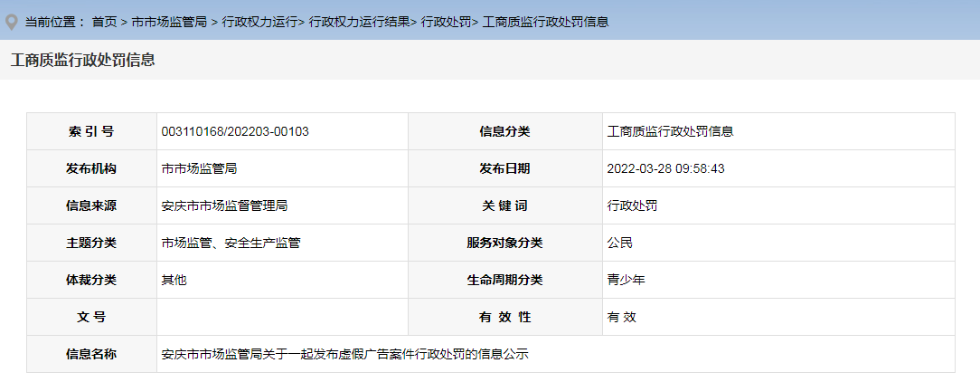Screen dimensions: 980x382
Task: Click the bold 工商质监行政处罚信息 page heading
Action: click(83, 60)
